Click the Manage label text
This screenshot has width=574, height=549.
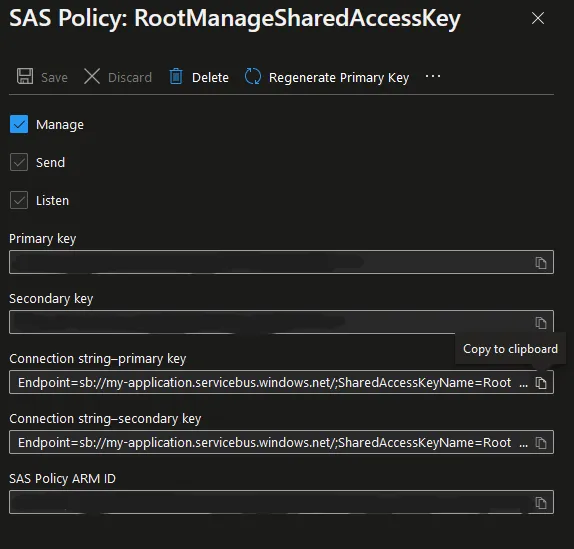point(60,125)
